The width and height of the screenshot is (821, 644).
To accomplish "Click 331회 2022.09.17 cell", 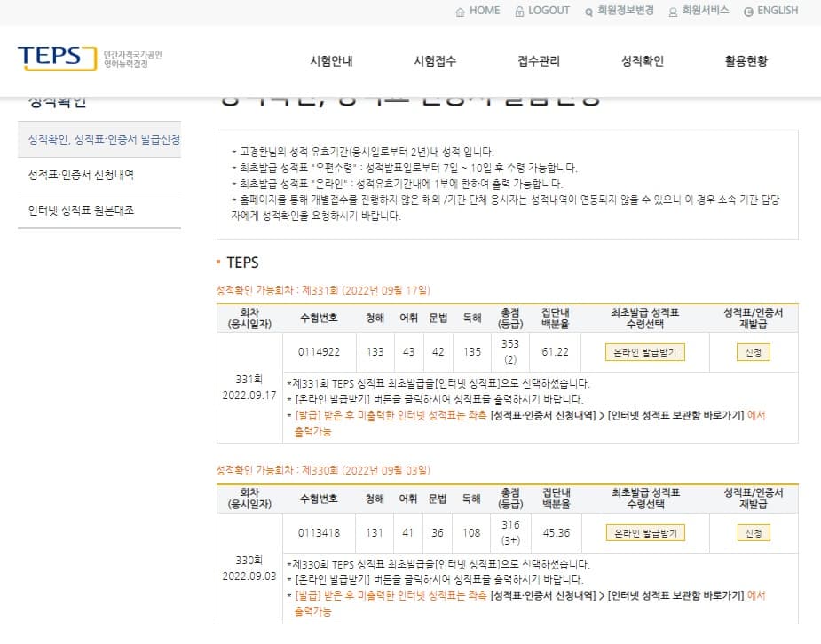I will (249, 387).
